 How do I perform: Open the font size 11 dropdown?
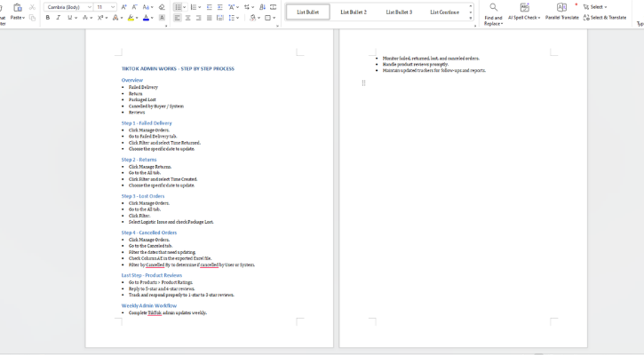click(x=113, y=7)
